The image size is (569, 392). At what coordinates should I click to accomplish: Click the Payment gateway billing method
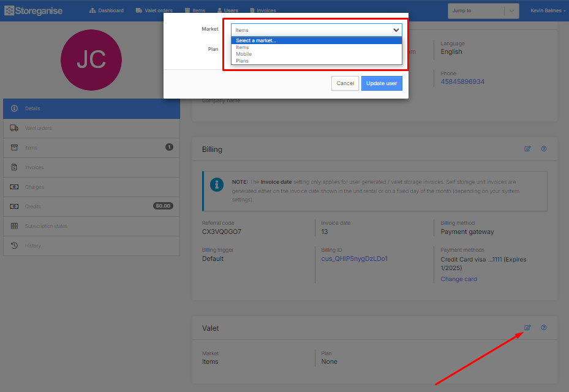click(467, 232)
